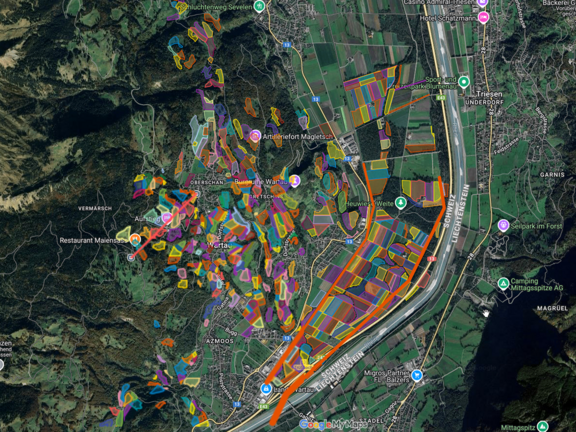
Task: Click the Aufstieg pink pin marker
Action: [167, 218]
